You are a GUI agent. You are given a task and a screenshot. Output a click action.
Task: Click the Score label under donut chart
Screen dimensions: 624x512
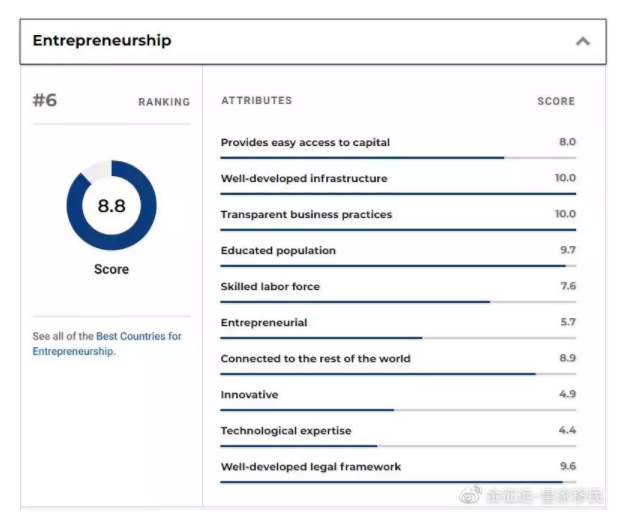[x=111, y=269]
